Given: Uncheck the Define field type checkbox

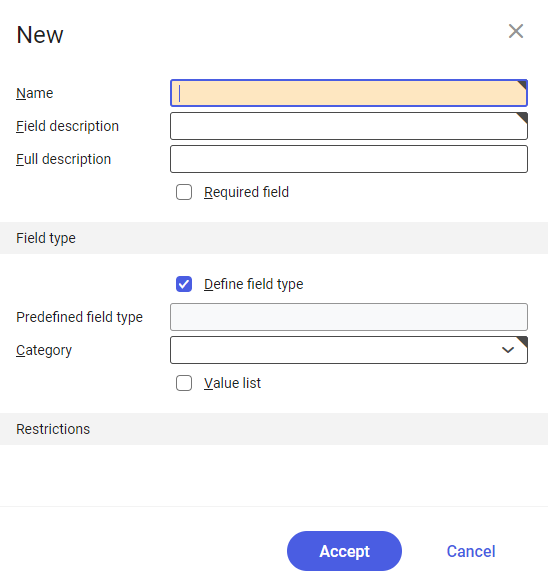Looking at the screenshot, I should tap(184, 284).
